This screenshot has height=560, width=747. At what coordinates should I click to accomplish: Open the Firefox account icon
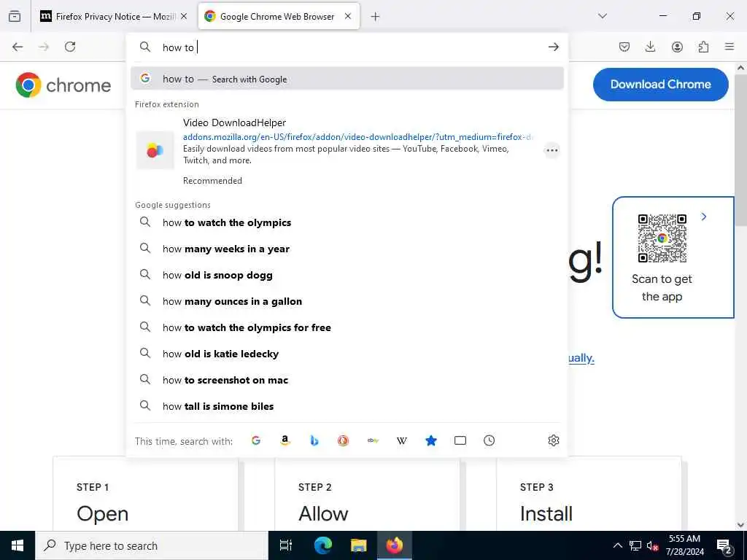pyautogui.click(x=677, y=47)
